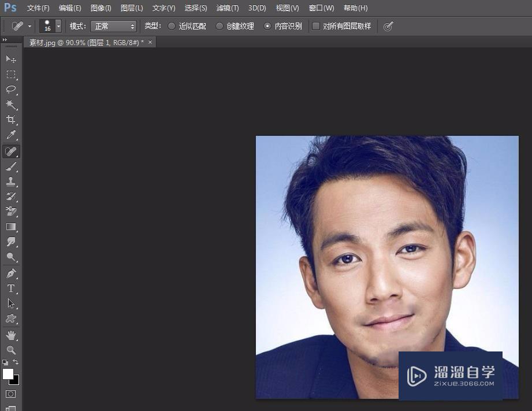Open the 窗口(W) menu
This screenshot has height=411, width=532.
[321, 8]
